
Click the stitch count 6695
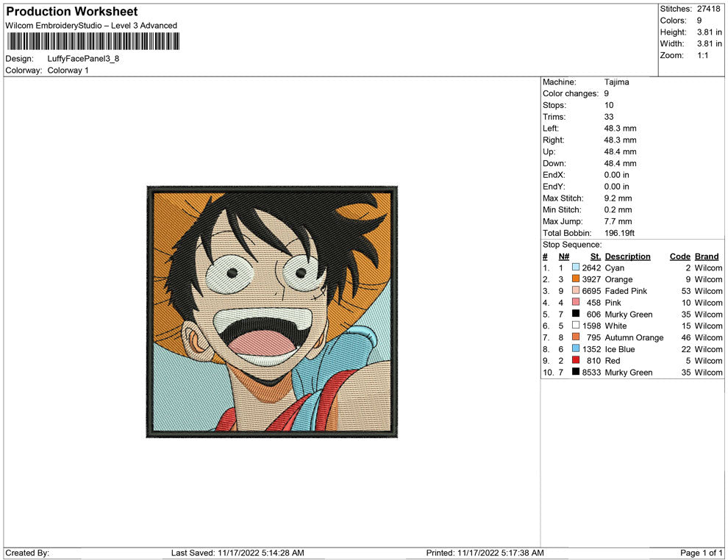tap(591, 291)
